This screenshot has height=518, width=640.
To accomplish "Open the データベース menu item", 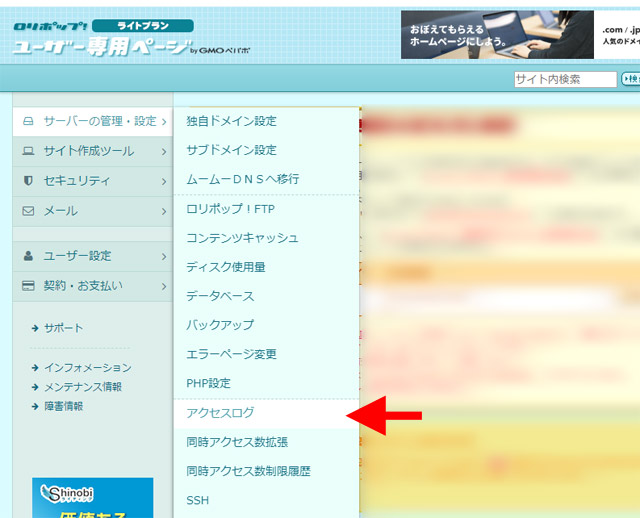I will coord(220,296).
